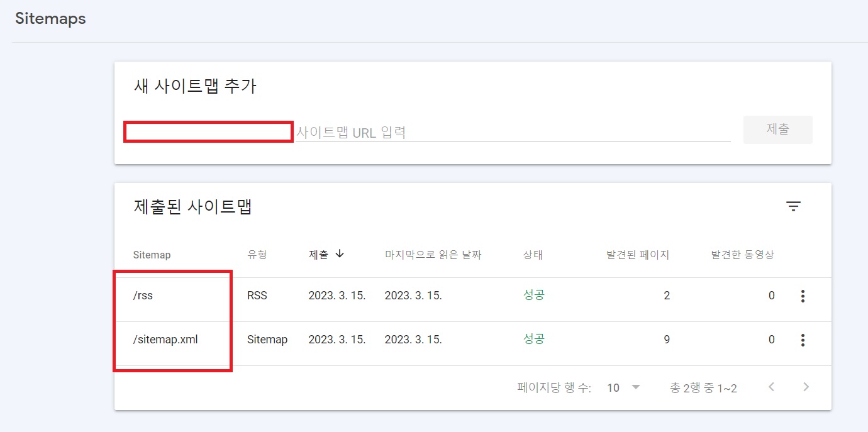Select the /rss sitemap entry
This screenshot has width=868, height=432.
pos(143,295)
